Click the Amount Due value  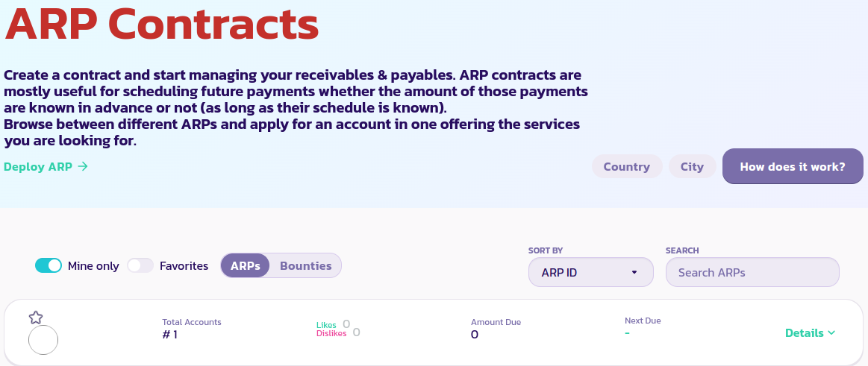pos(475,335)
